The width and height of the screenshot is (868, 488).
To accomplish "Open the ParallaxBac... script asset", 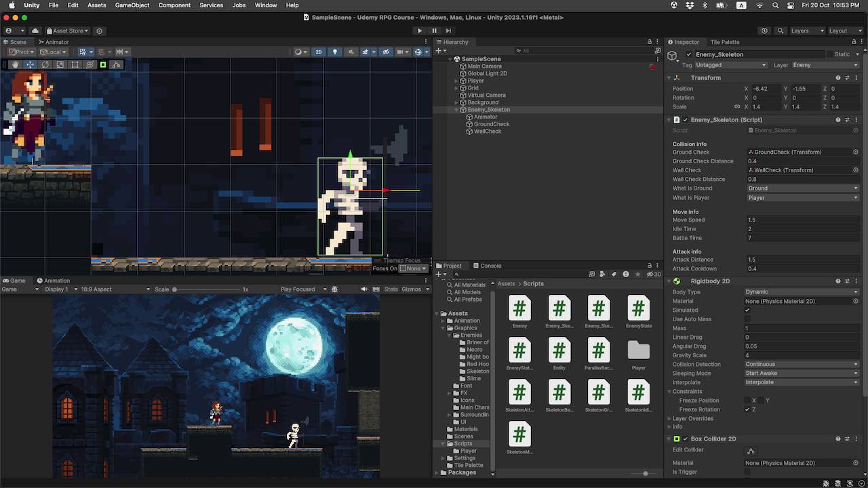I will pyautogui.click(x=598, y=354).
